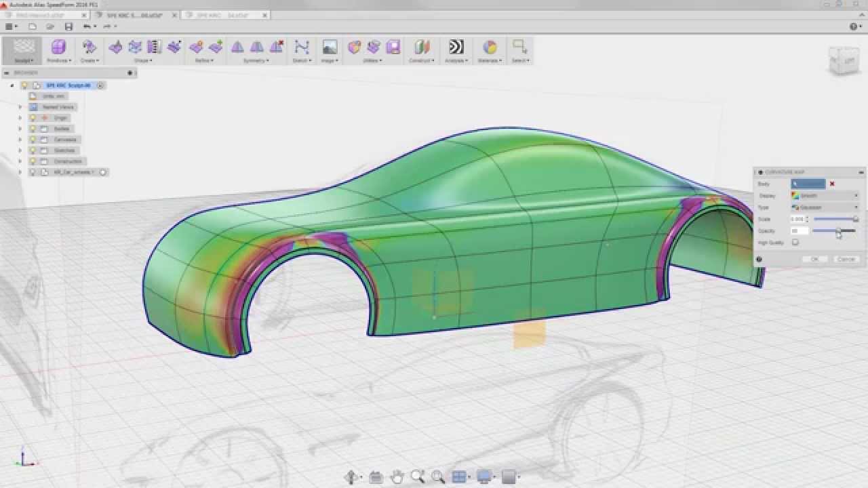This screenshot has width=868, height=488.
Task: Open the Utilities dropdown label
Action: click(x=372, y=60)
